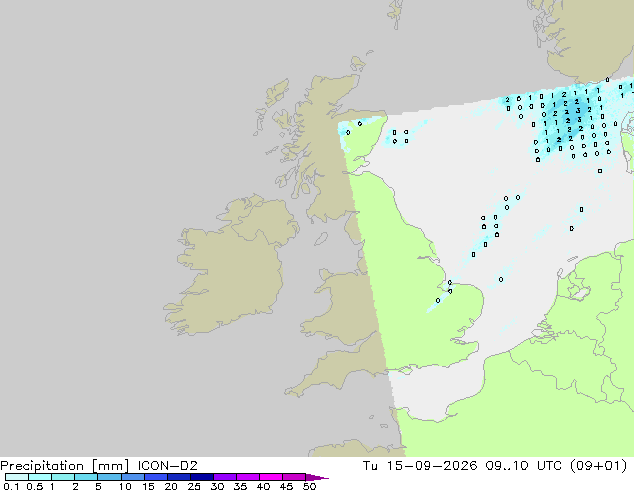Click the 20–25 mm legend swatch

(x=179, y=477)
